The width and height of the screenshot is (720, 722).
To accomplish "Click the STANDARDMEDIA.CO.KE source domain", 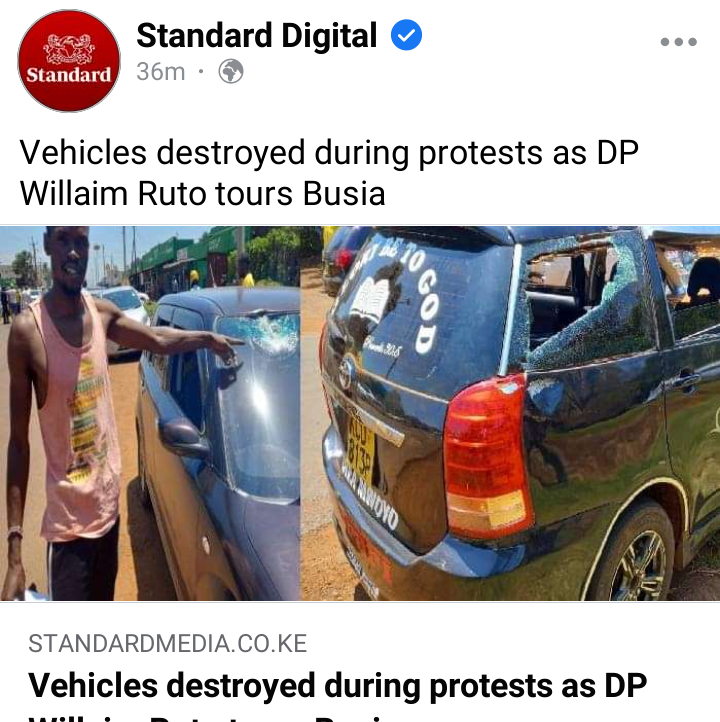I will [x=168, y=643].
